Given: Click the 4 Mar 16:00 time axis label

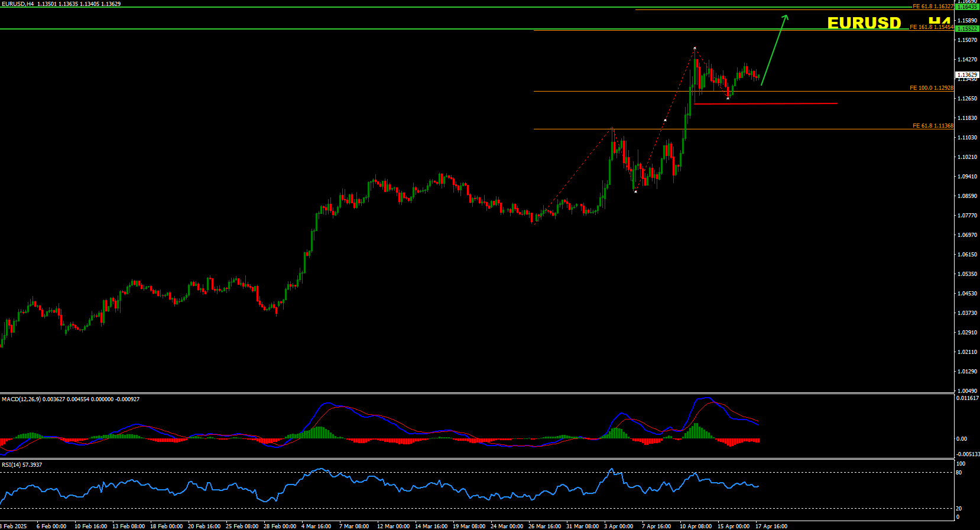Looking at the screenshot, I should 316,526.
